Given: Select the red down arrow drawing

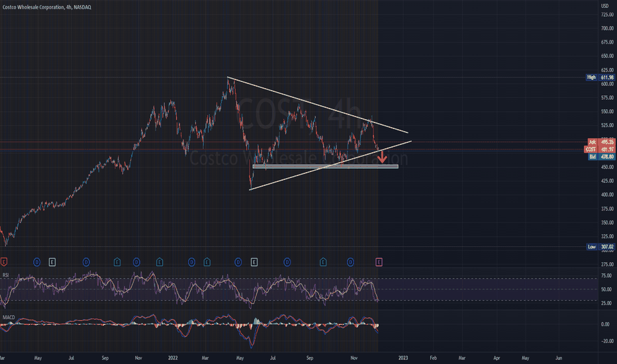Looking at the screenshot, I should point(382,157).
